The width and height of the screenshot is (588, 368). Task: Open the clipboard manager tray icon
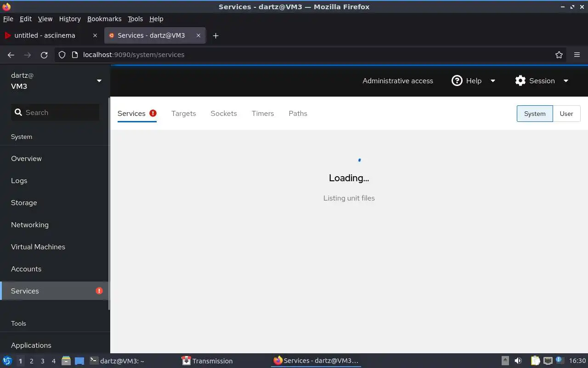pyautogui.click(x=536, y=361)
